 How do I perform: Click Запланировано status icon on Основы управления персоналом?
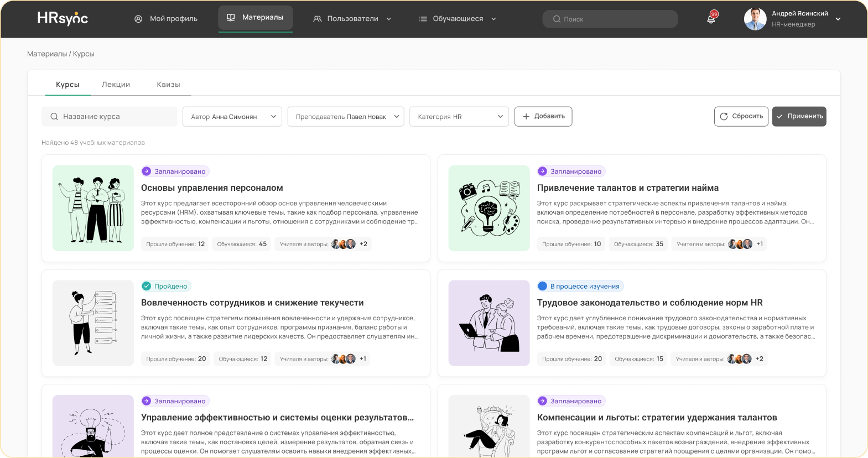tap(147, 171)
